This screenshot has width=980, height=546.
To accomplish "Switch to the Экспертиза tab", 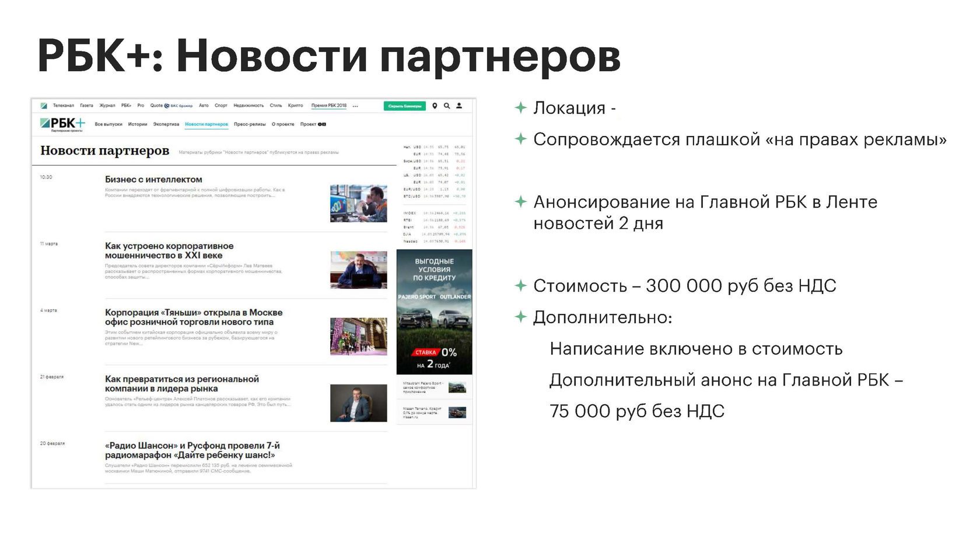I will [166, 124].
